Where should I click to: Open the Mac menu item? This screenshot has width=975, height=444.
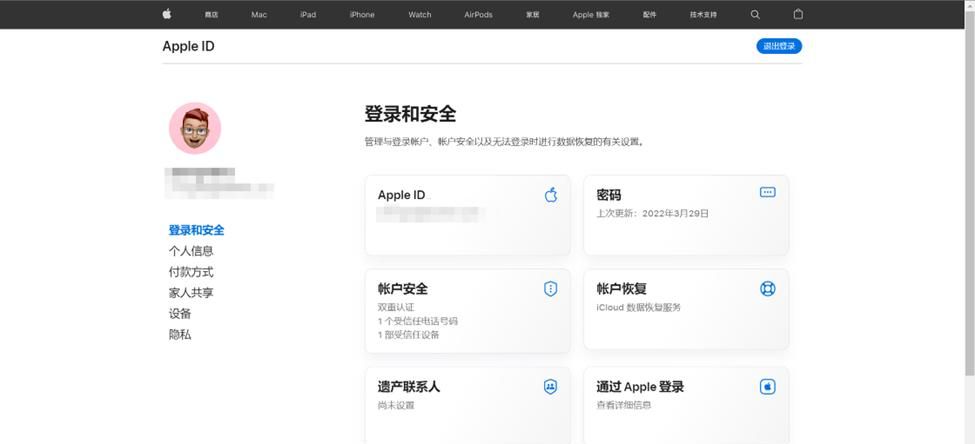coord(259,15)
